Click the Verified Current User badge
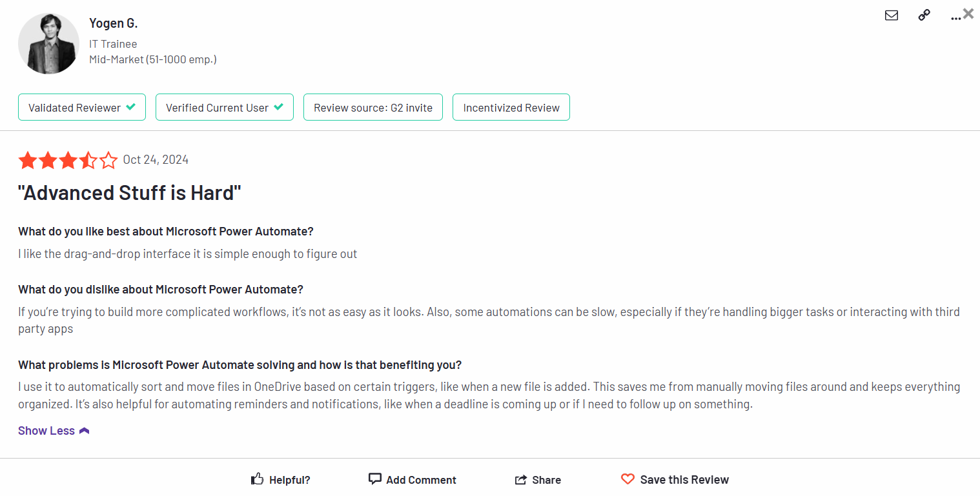Viewport: 980px width, 496px height. [x=225, y=107]
